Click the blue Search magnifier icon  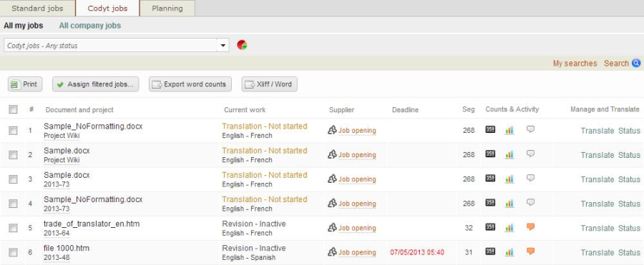click(636, 63)
